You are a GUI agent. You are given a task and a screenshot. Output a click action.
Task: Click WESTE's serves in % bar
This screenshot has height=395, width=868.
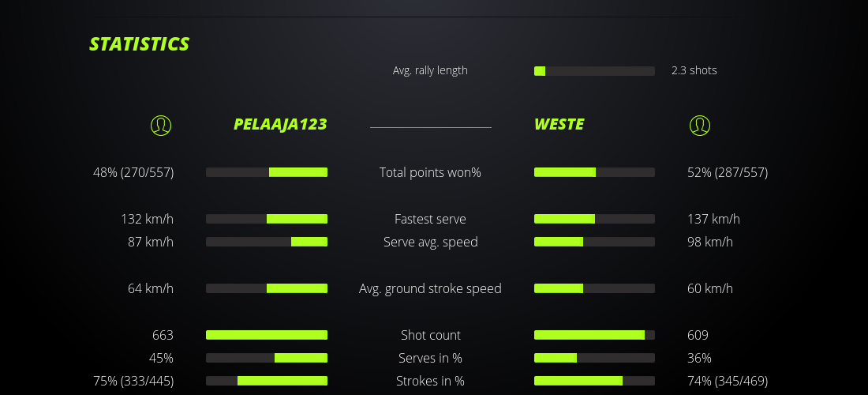tap(594, 358)
